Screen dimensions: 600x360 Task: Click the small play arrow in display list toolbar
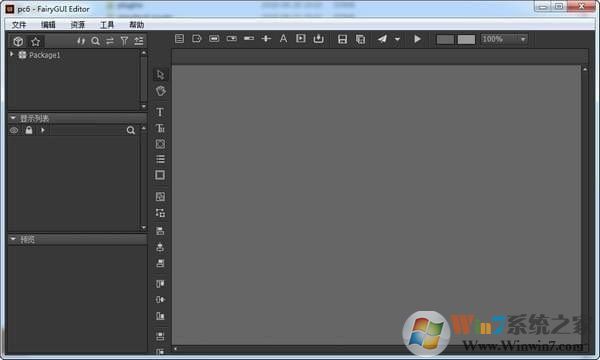click(42, 130)
